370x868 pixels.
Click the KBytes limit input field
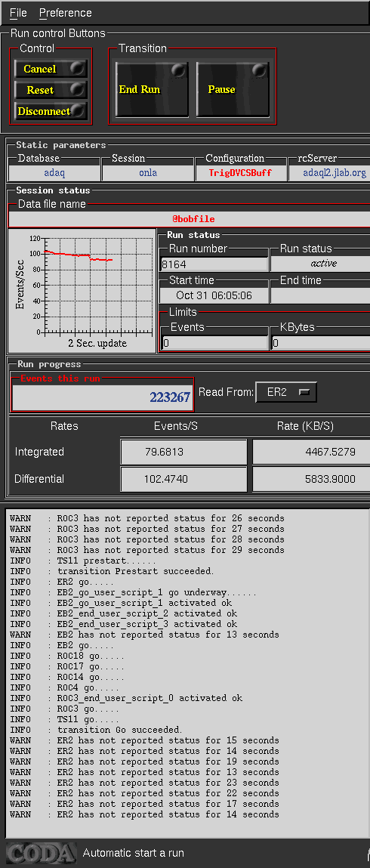(321, 343)
